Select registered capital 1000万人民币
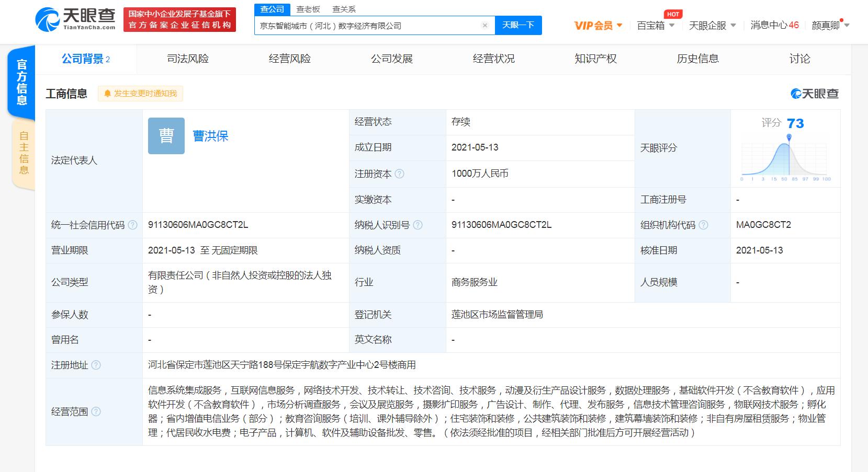The image size is (868, 472). tap(480, 174)
